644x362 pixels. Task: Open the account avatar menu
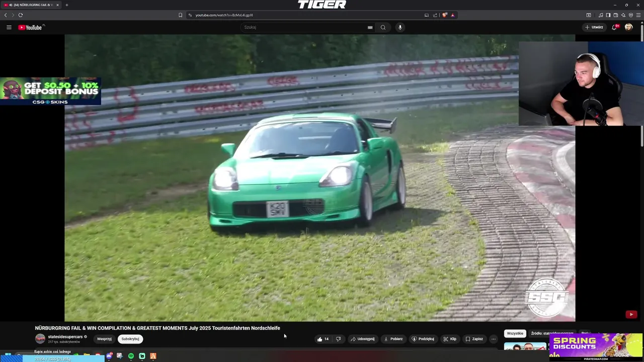tap(628, 27)
